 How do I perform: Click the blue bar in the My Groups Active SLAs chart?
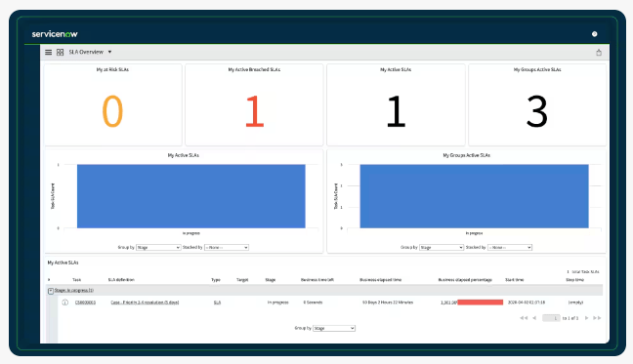(x=474, y=196)
